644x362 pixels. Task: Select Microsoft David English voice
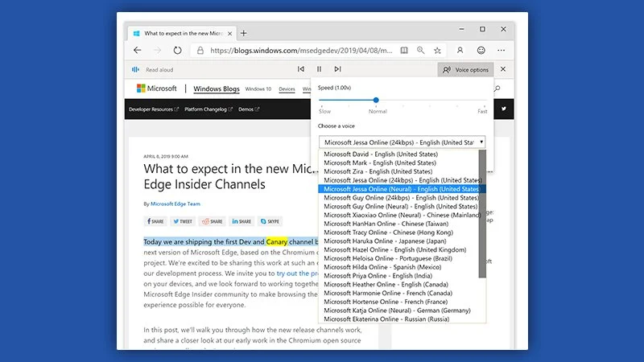[x=398, y=154]
